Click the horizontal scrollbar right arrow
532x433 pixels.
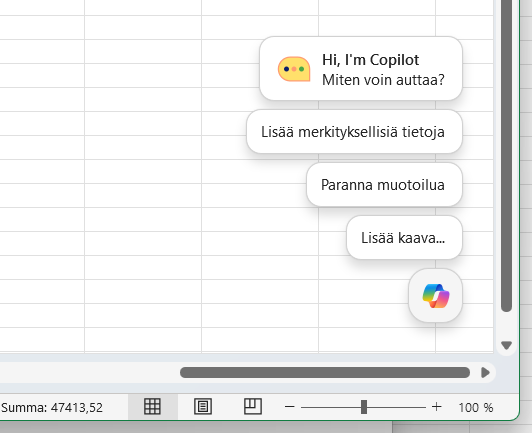tap(486, 373)
